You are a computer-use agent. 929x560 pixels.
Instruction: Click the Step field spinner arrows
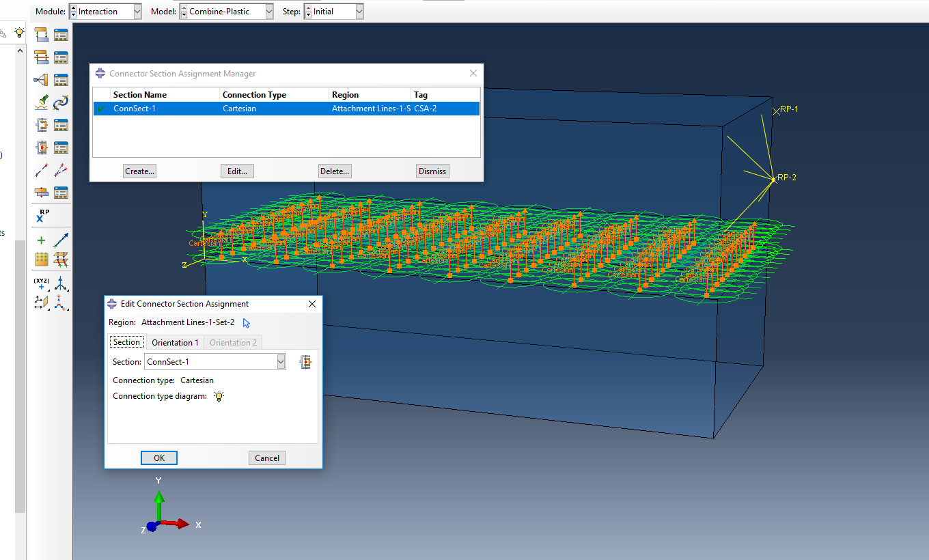tap(308, 12)
